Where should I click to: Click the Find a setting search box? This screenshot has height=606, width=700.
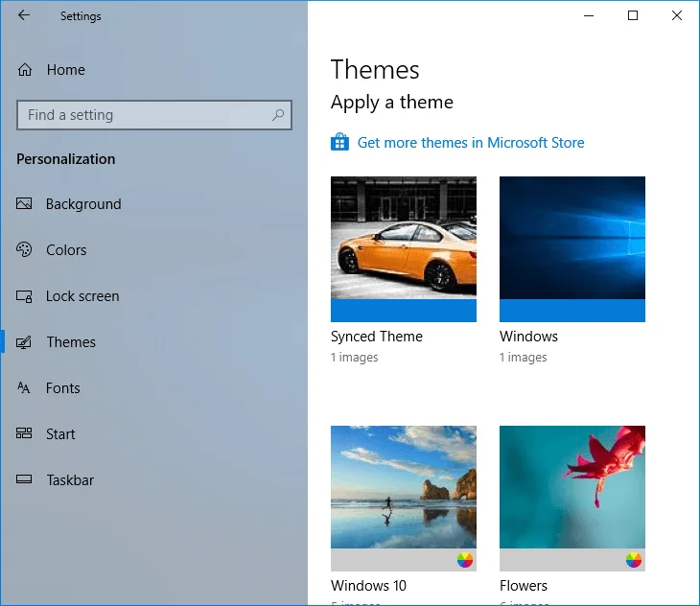[x=154, y=115]
